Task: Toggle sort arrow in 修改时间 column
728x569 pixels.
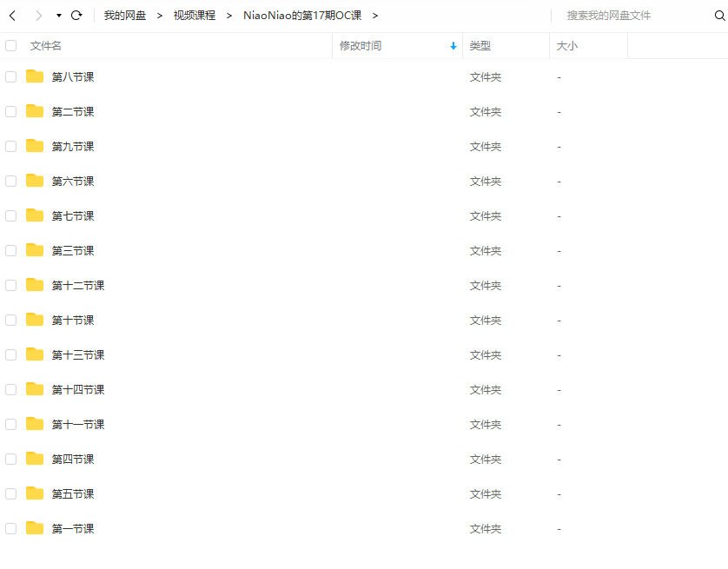Action: tap(453, 46)
